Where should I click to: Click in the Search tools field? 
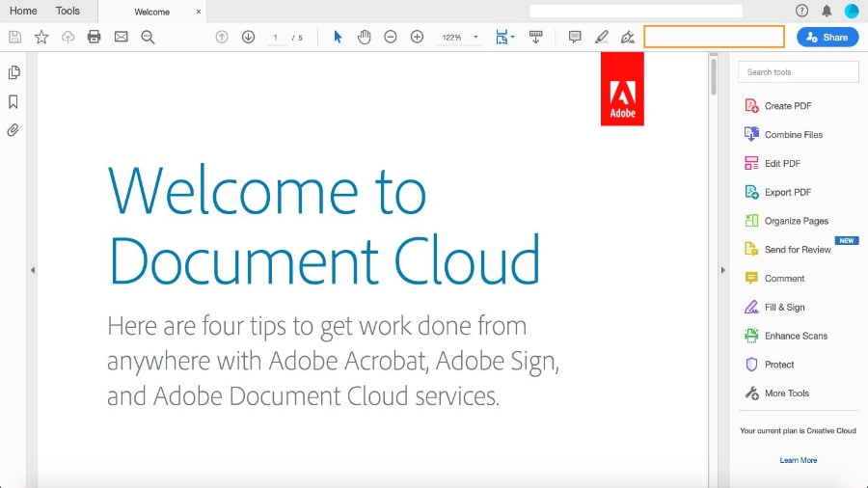(x=798, y=71)
